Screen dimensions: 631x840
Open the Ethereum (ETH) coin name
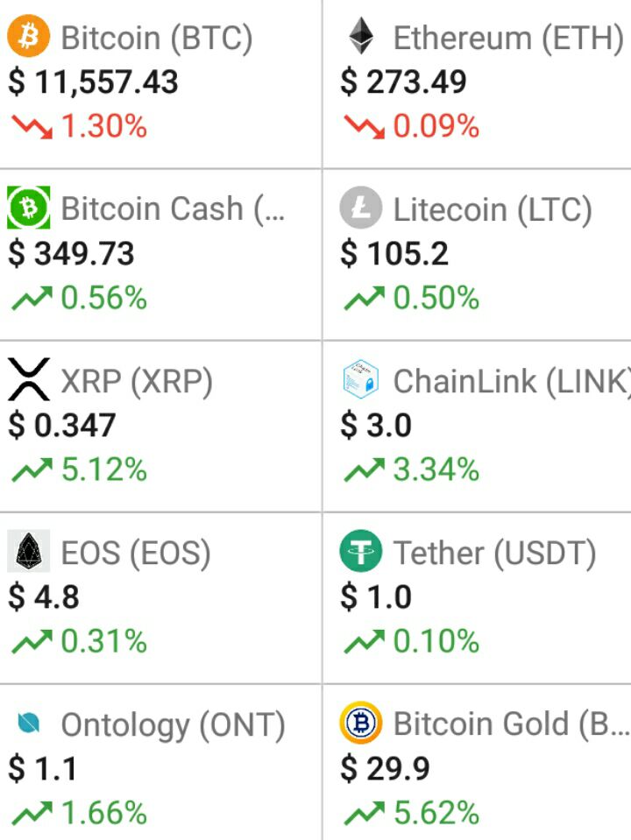point(507,38)
